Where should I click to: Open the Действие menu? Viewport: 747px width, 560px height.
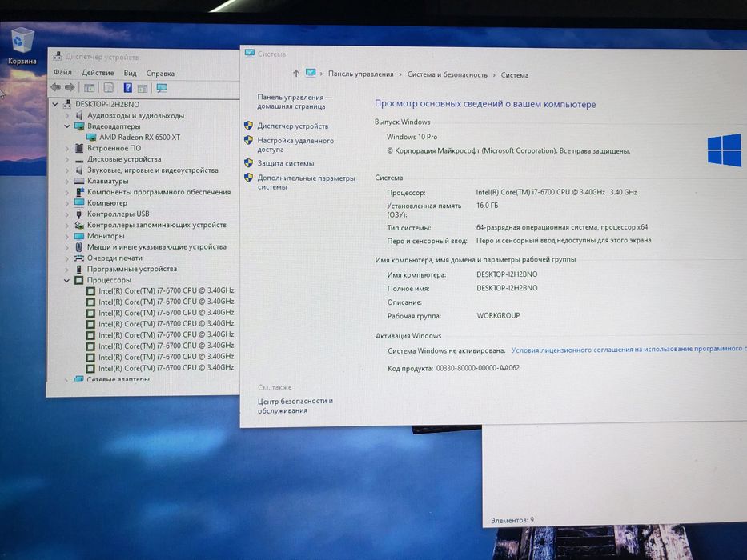pyautogui.click(x=98, y=73)
